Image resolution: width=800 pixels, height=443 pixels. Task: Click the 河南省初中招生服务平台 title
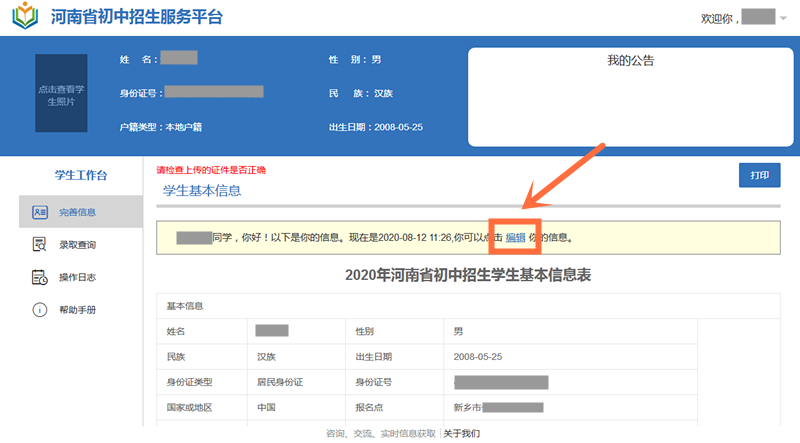(x=137, y=18)
